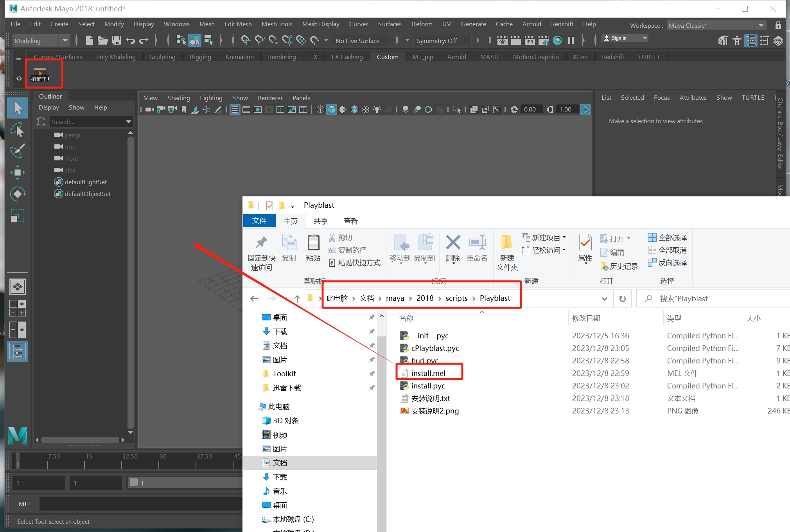The height and width of the screenshot is (532, 790).
Task: Click the timeline current frame marker
Action: (x=17, y=461)
